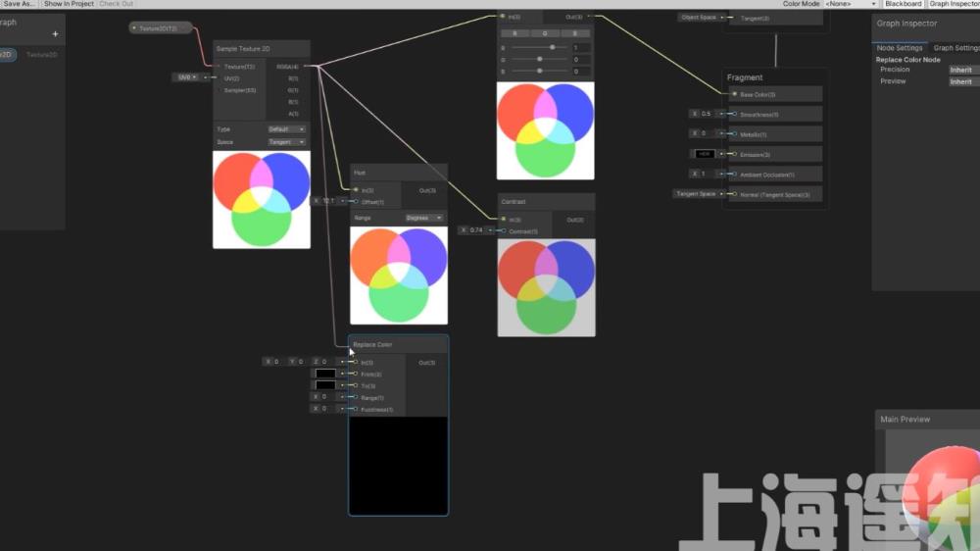
Task: Click the Smoothness X value field showing 0.5
Action: [708, 114]
